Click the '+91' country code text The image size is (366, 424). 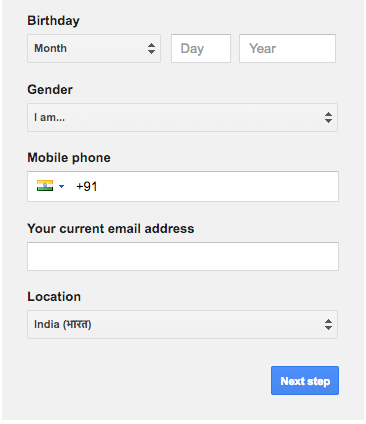87,187
